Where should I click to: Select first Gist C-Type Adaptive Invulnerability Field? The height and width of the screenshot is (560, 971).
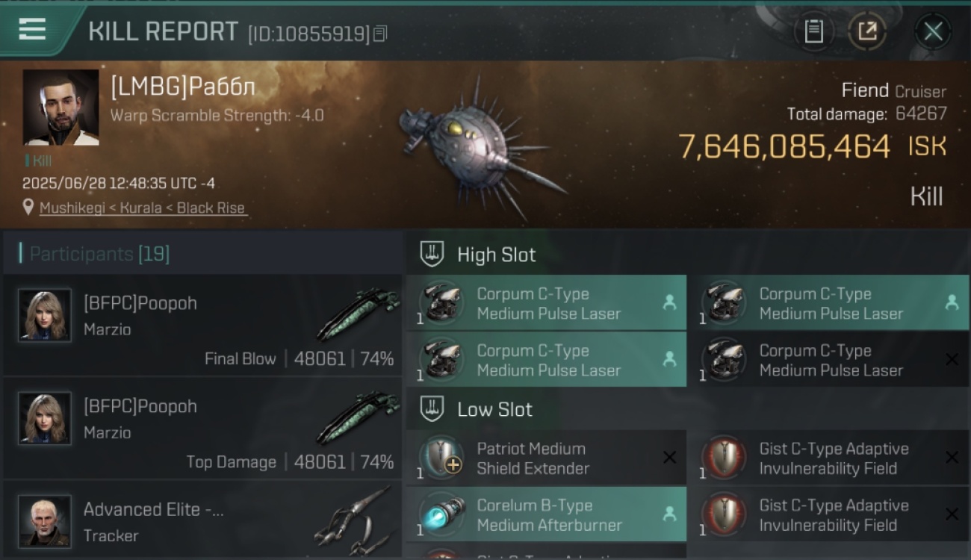tap(828, 458)
